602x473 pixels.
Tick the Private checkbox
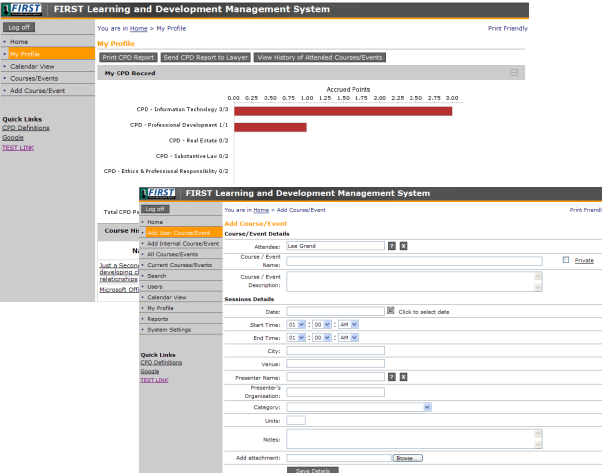[x=566, y=260]
